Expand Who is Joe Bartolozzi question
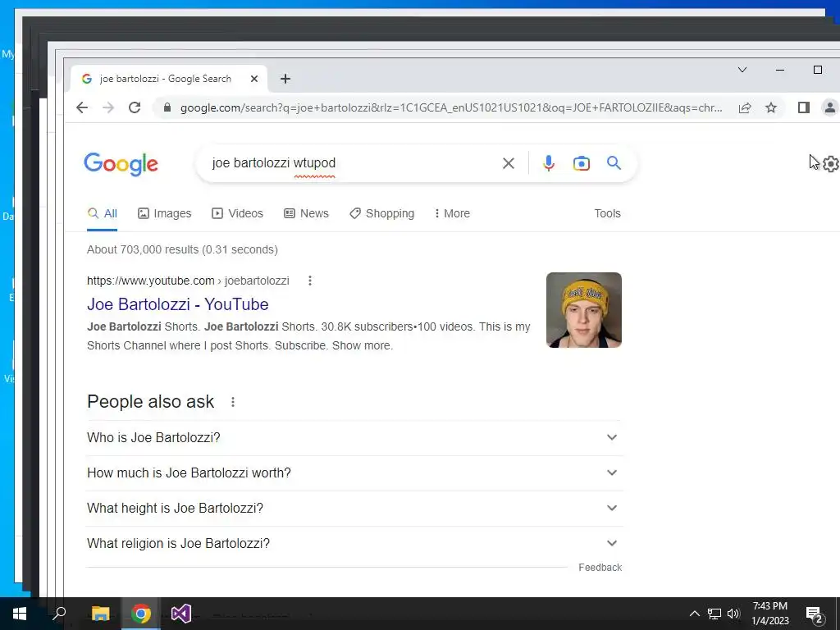Screen dimensions: 840x630 [x=354, y=438]
